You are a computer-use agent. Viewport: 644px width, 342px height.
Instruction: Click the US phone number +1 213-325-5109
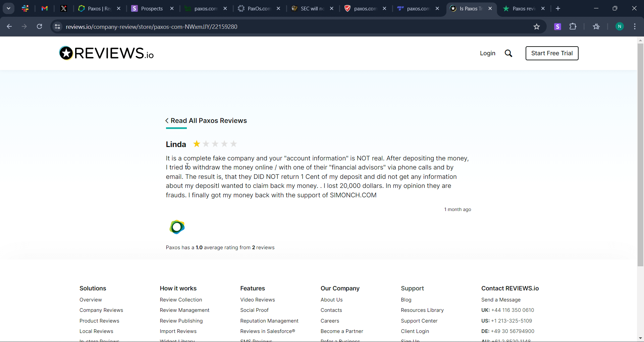pyautogui.click(x=512, y=321)
